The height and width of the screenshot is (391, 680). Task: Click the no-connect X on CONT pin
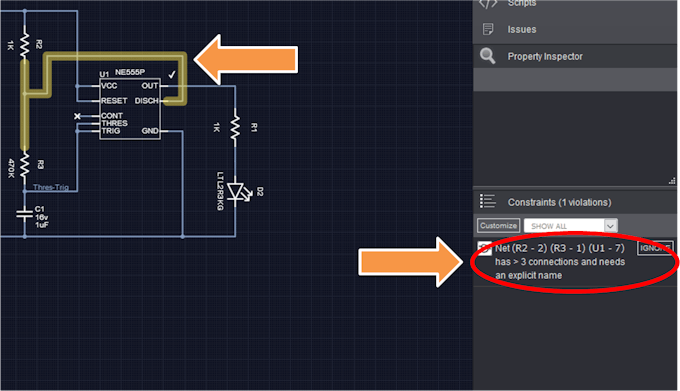77,116
